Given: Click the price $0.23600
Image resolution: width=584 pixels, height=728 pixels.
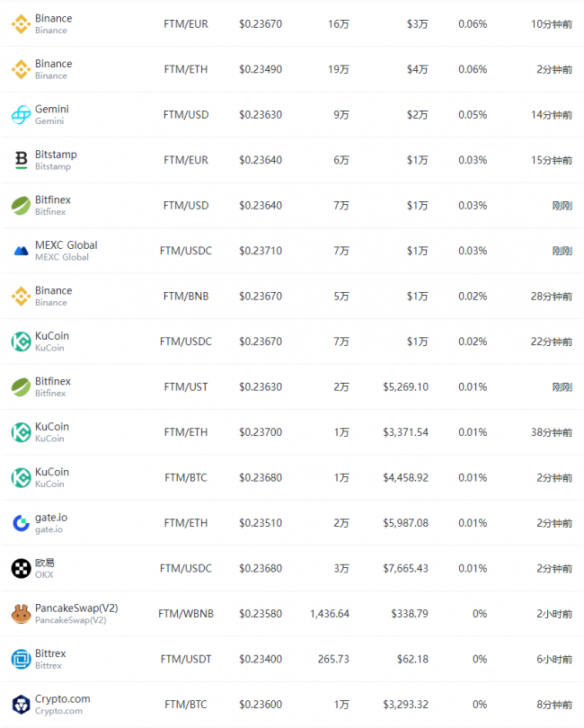Looking at the screenshot, I should click(261, 705).
